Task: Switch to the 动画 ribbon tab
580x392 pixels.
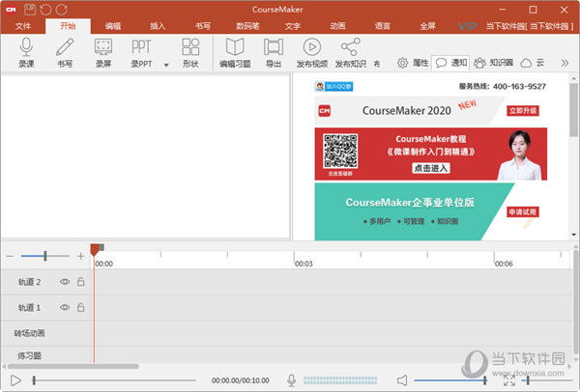Action: tap(337, 26)
